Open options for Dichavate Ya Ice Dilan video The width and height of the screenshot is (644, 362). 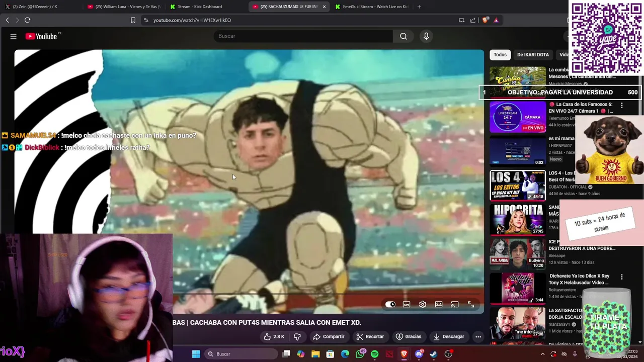click(x=622, y=277)
